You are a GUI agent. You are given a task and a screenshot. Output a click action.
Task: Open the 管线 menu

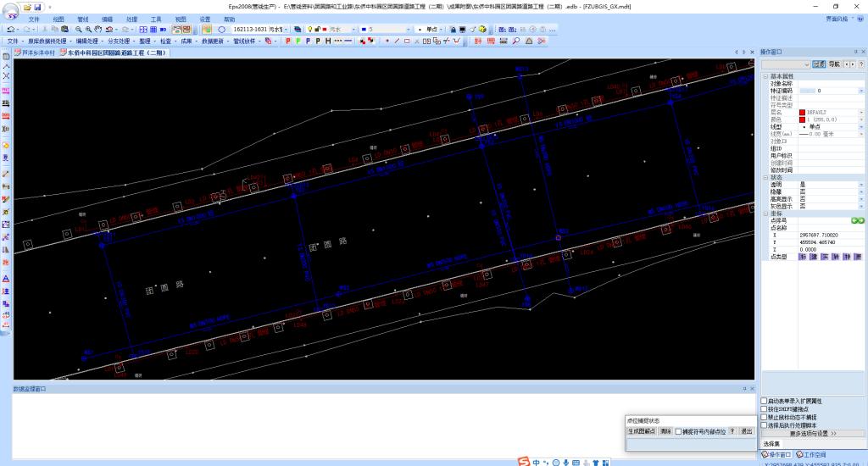click(82, 18)
